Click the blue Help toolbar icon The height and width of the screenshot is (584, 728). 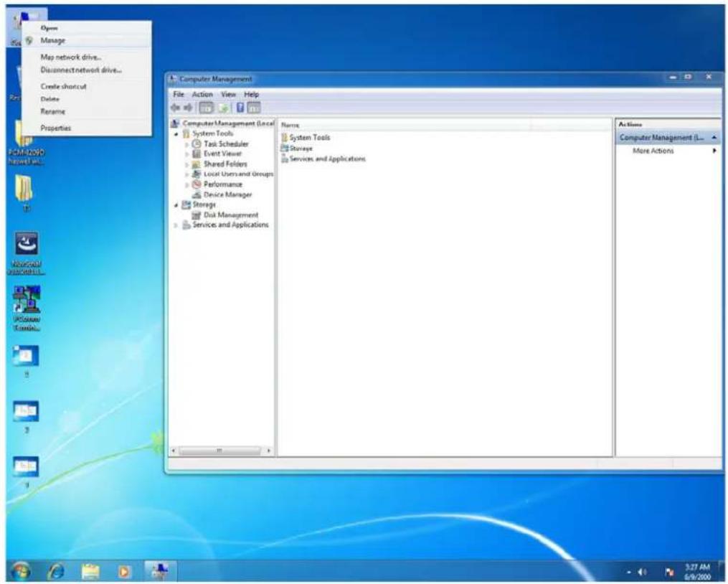pos(240,108)
